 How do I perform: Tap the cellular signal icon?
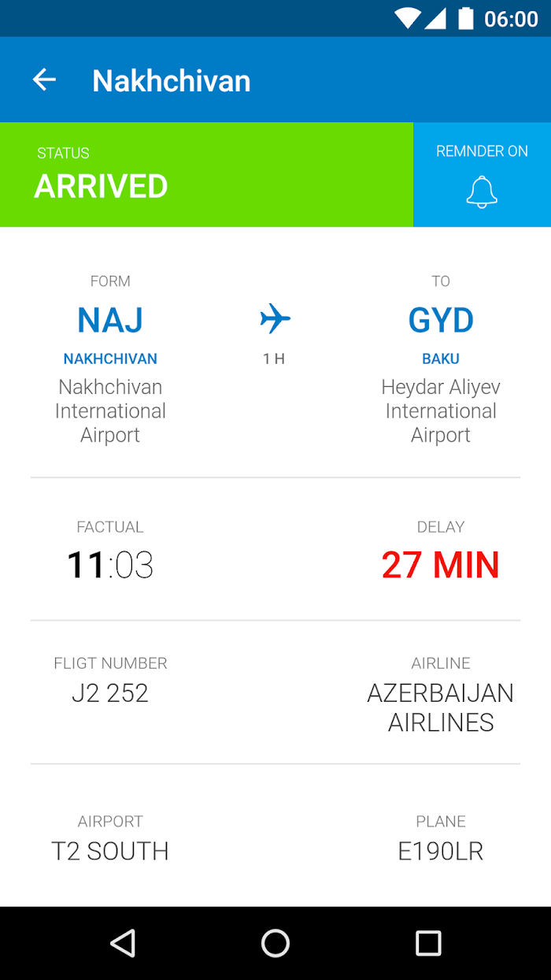[x=435, y=18]
